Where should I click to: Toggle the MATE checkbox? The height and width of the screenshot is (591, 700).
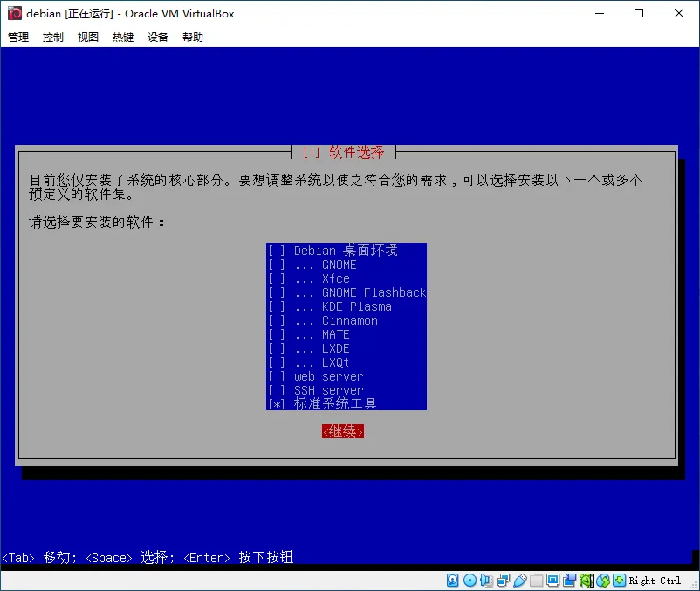277,334
